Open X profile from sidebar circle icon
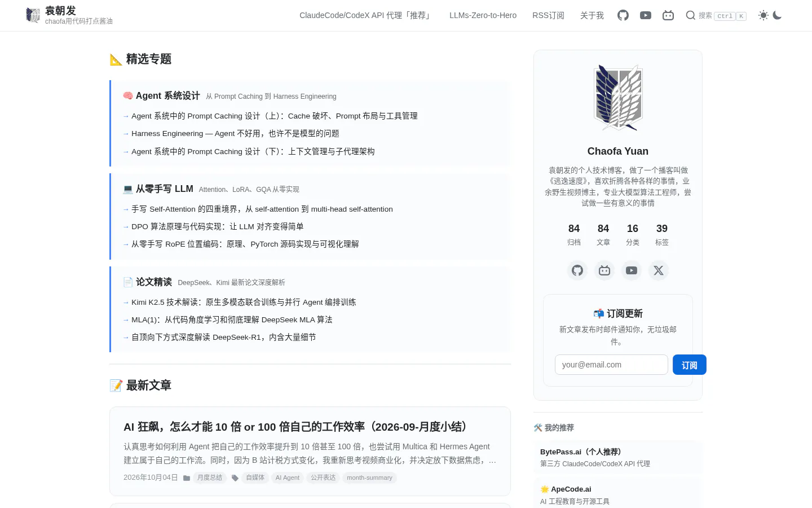Image resolution: width=812 pixels, height=508 pixels. (659, 270)
